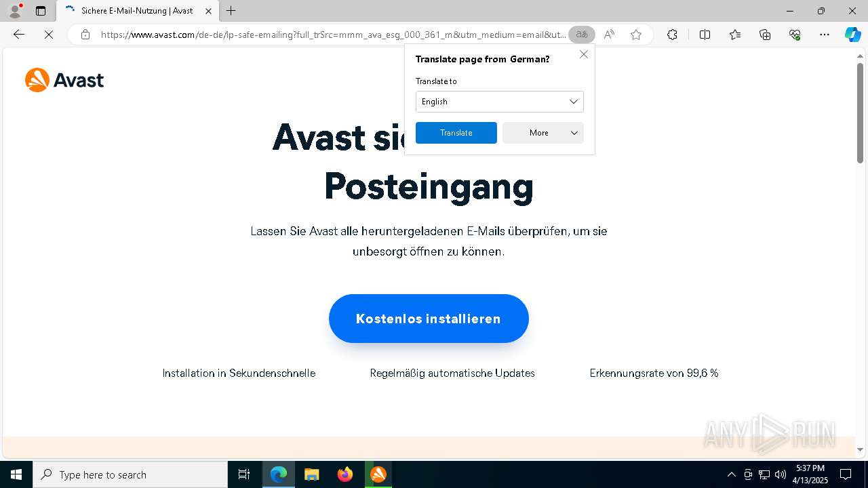Expand the More options dropdown
This screenshot has width=868, height=488.
(543, 133)
